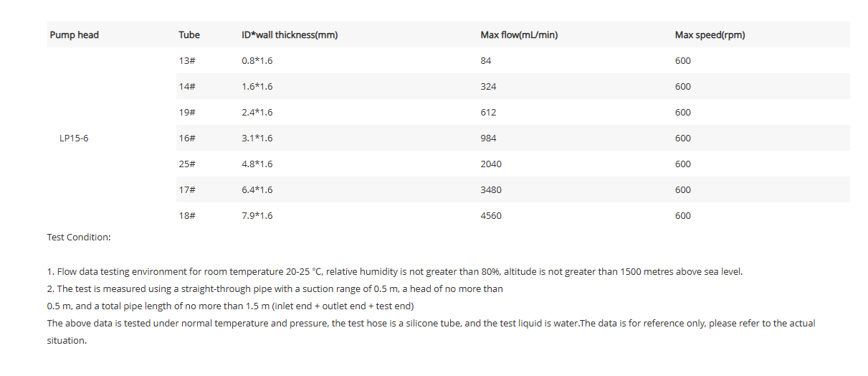Click the Tube column header

point(189,35)
